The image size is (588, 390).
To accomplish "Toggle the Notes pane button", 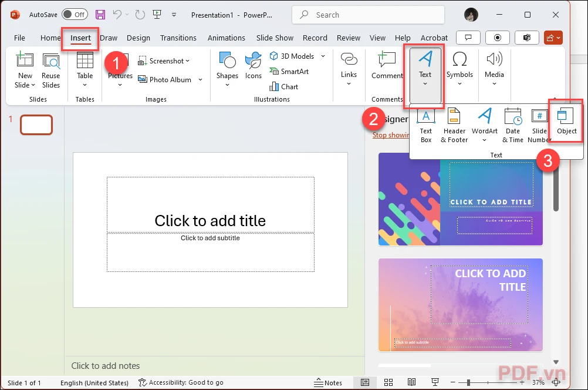I will pos(328,382).
